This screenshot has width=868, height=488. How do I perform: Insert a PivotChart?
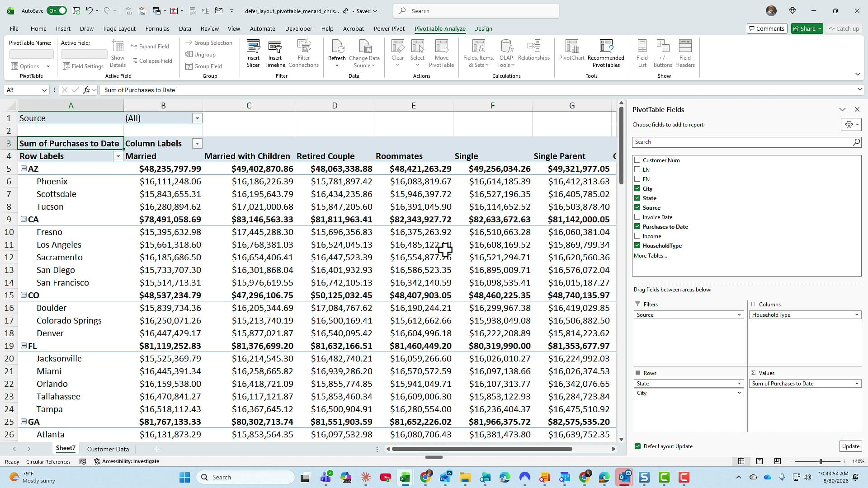pos(572,50)
